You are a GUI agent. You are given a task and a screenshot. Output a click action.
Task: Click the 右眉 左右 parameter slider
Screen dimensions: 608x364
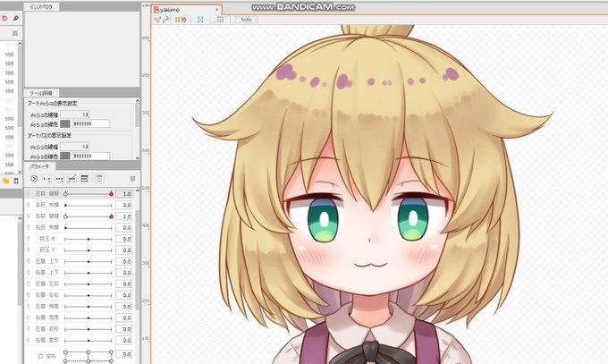pyautogui.click(x=89, y=295)
